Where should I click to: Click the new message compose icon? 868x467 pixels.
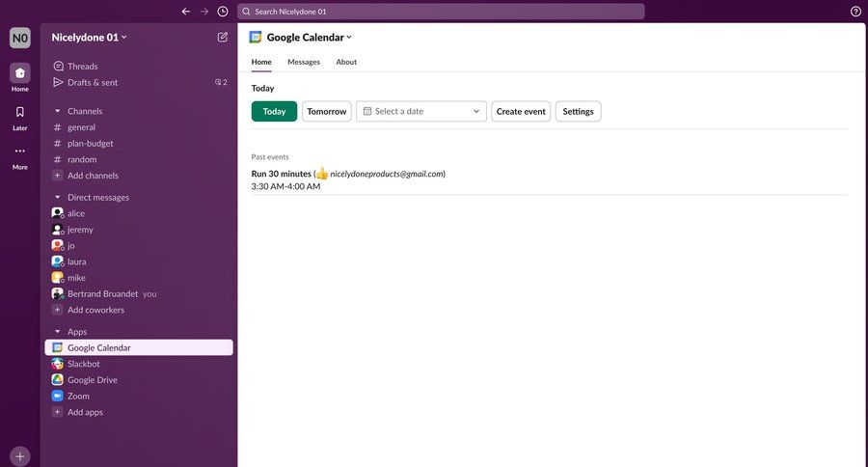point(223,37)
